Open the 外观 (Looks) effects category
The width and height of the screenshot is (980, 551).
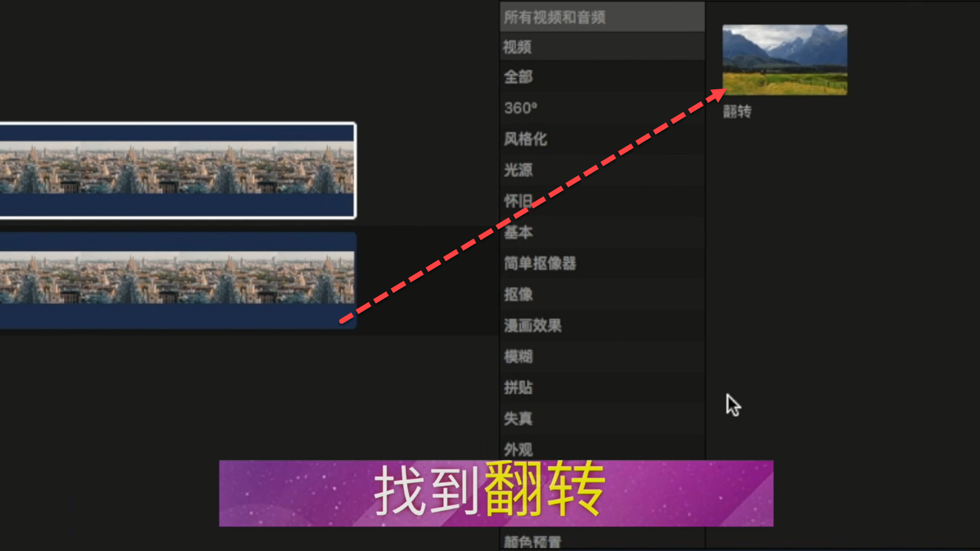click(517, 449)
